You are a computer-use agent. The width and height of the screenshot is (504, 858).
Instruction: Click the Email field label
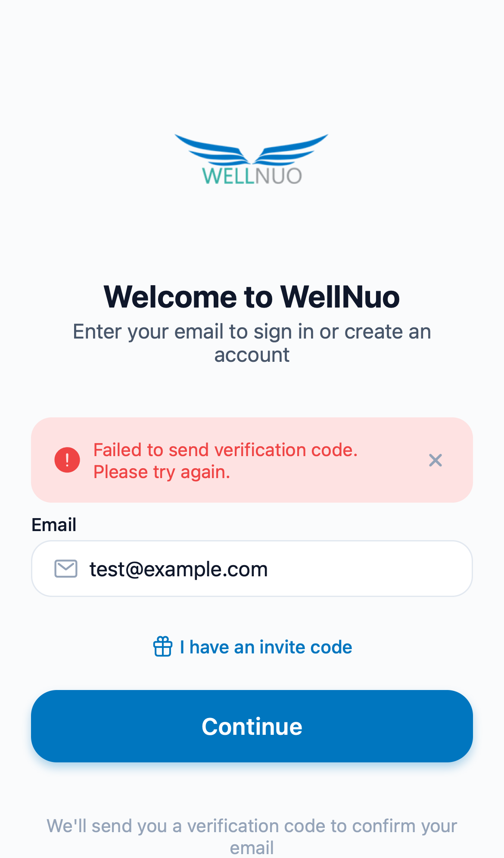[54, 525]
